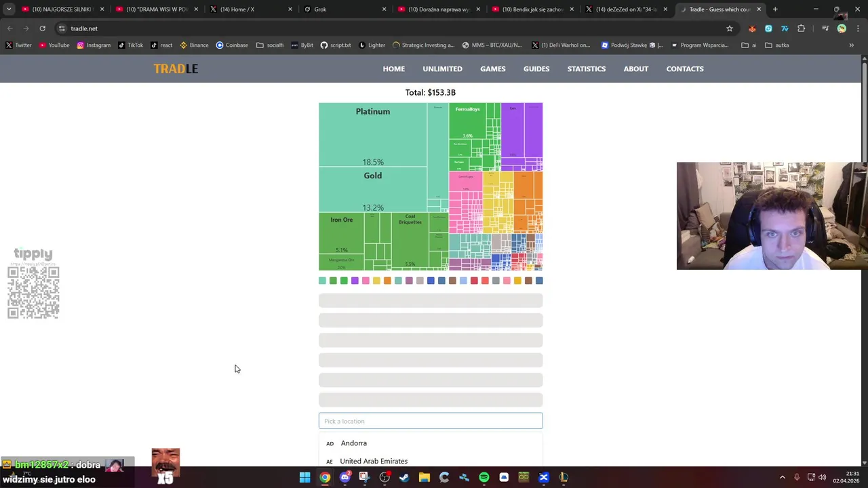
Task: Open Steam from the taskbar
Action: click(x=404, y=478)
